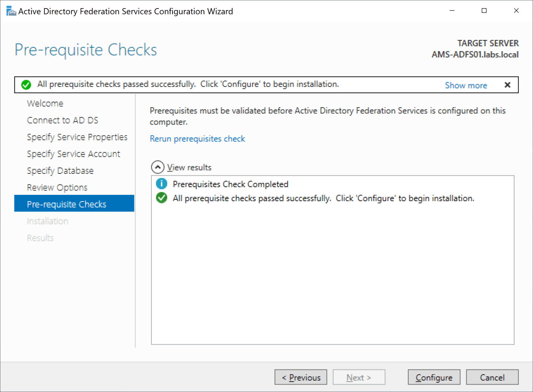Dismiss the prerequisite notification banner

[507, 85]
